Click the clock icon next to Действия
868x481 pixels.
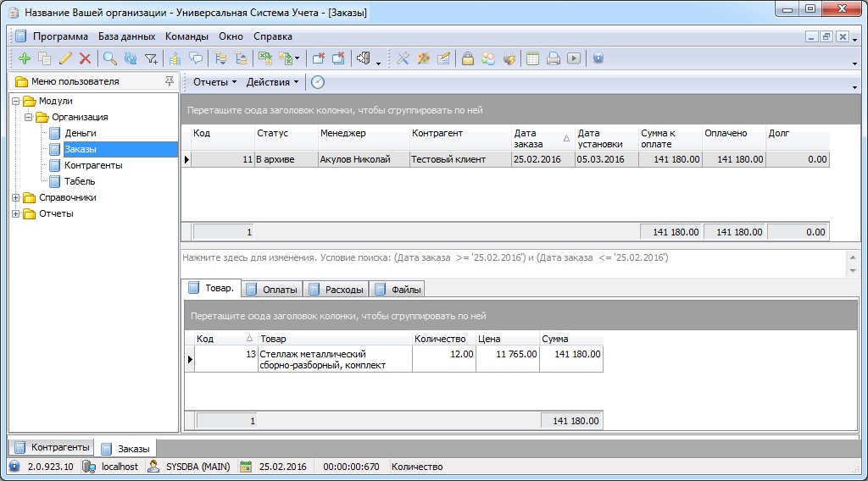318,82
